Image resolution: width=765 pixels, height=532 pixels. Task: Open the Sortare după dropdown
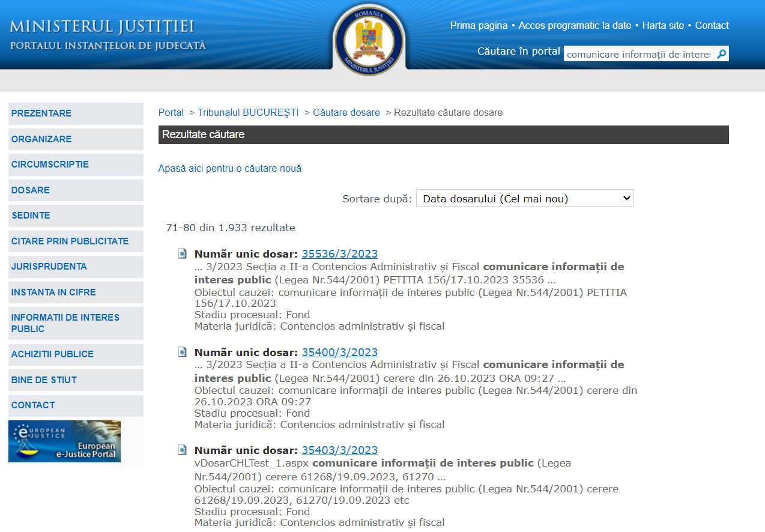pos(525,198)
